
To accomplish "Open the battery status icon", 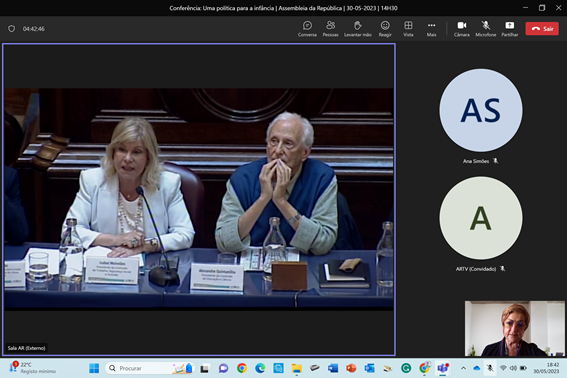I will coord(523,368).
